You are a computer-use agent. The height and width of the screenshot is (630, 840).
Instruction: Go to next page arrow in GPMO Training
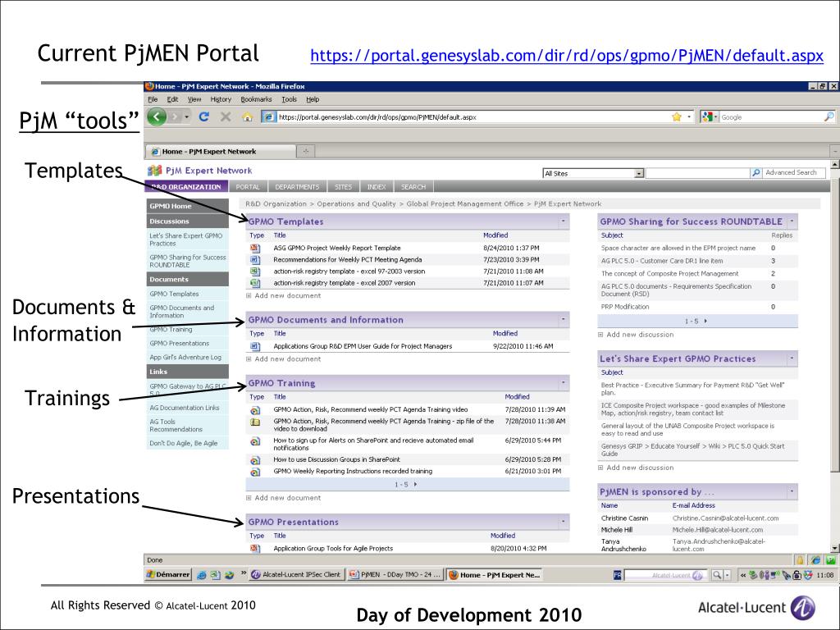click(x=416, y=484)
